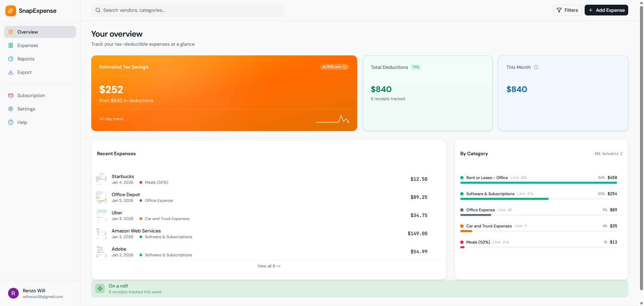Click the IRS Schedule C label
This screenshot has height=306, width=644.
tap(608, 154)
